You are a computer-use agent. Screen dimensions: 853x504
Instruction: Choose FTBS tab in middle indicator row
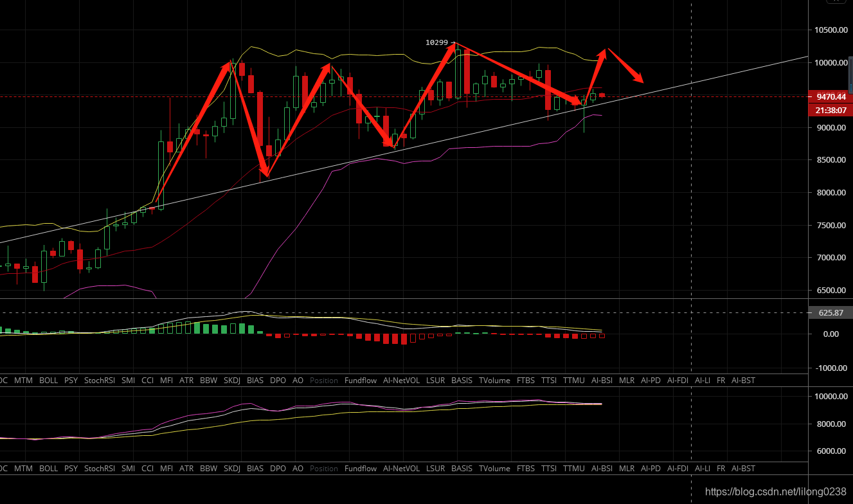(526, 381)
